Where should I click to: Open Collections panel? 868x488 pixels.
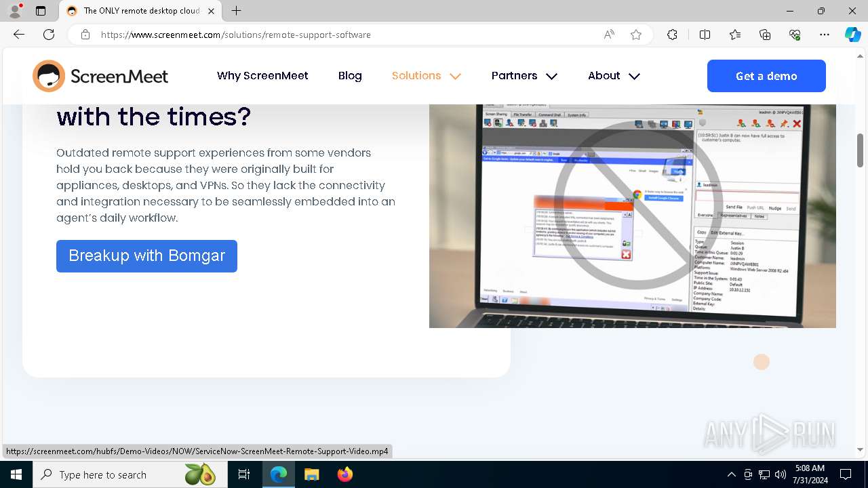click(x=765, y=35)
